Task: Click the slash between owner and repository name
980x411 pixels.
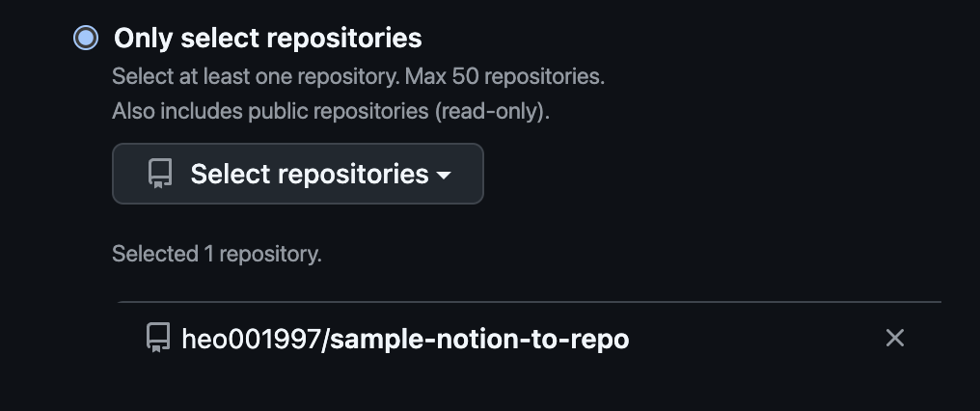Action: click(x=322, y=339)
